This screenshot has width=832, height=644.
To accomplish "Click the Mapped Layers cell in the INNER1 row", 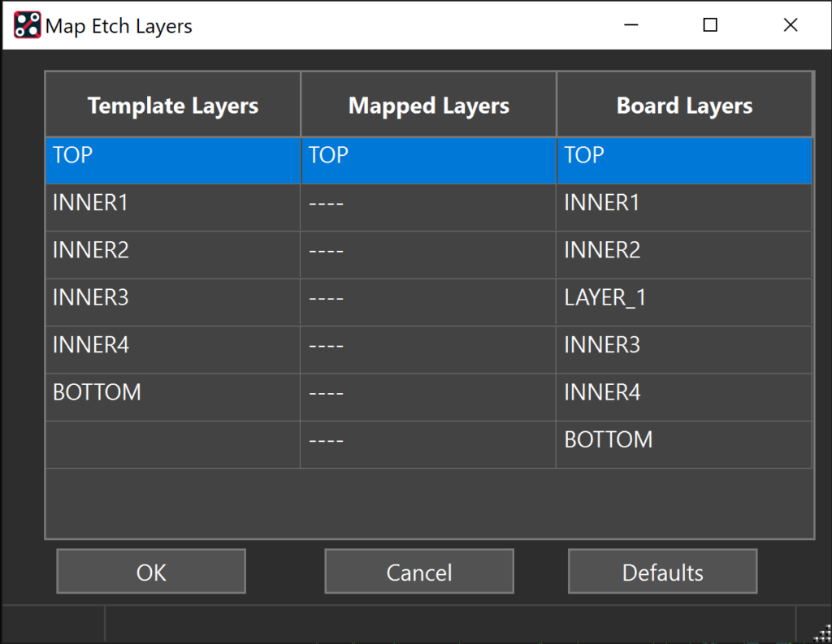I will [429, 207].
